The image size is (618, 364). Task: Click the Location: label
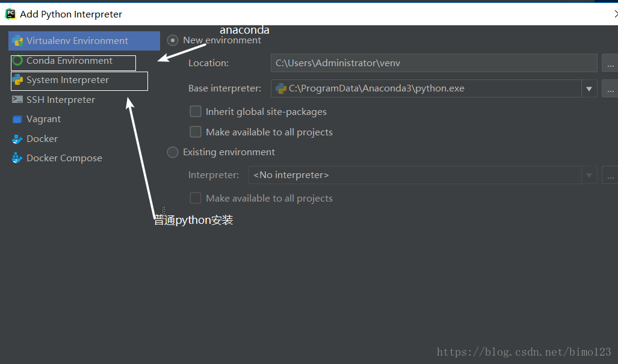pyautogui.click(x=208, y=63)
